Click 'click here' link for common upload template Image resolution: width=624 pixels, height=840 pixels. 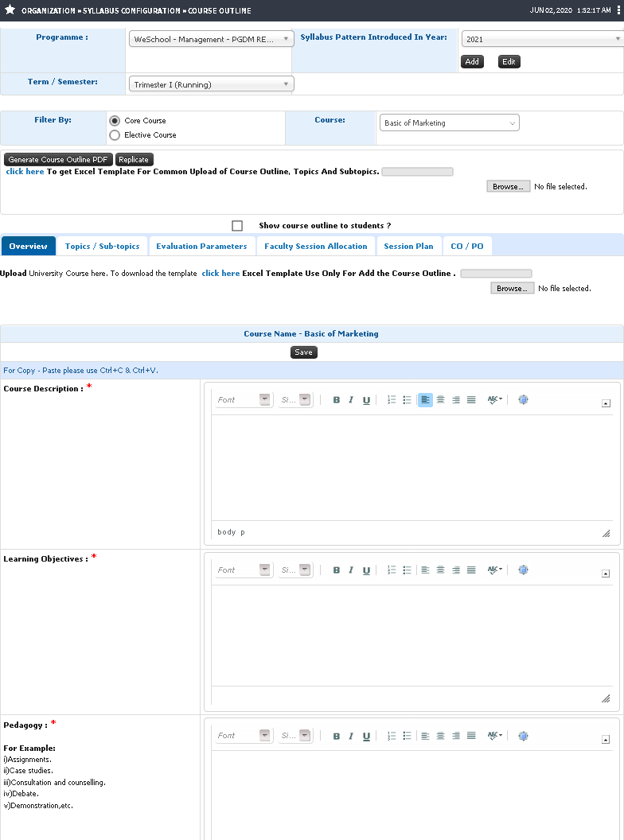click(x=25, y=172)
